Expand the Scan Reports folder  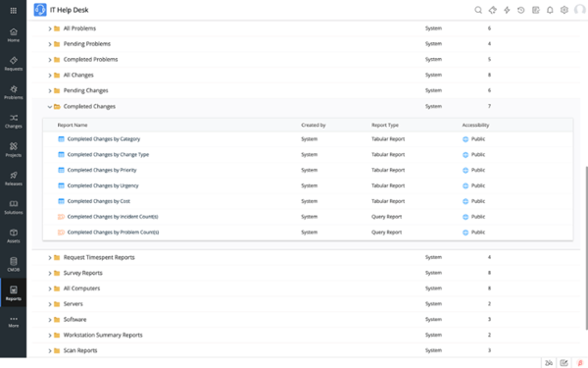tap(50, 350)
